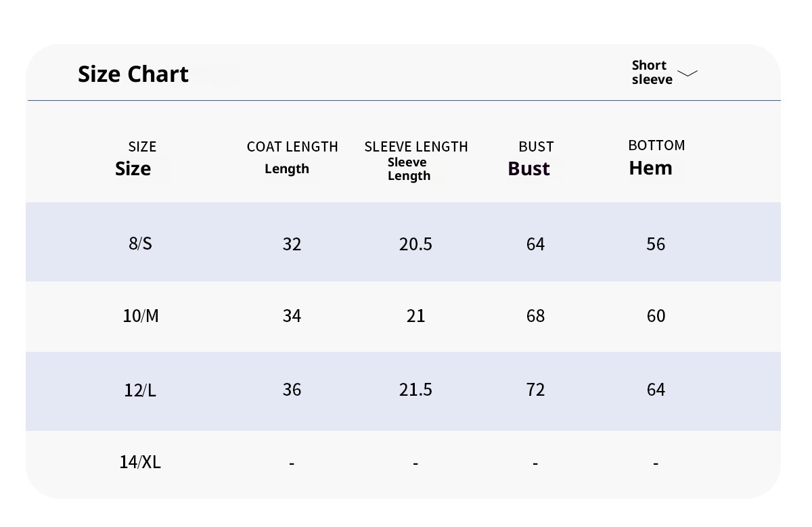The height and width of the screenshot is (527, 812).
Task: Click bottom hem value 60
Action: click(656, 316)
